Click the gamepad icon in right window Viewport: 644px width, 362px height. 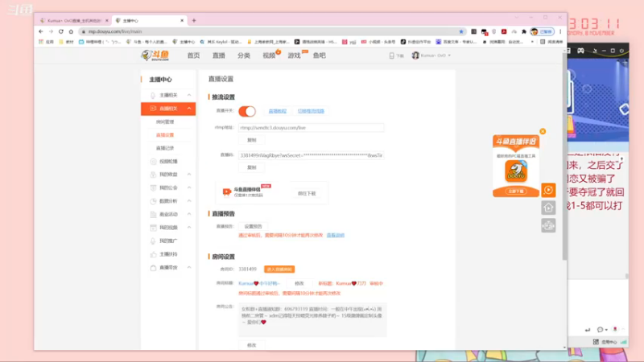[580, 51]
